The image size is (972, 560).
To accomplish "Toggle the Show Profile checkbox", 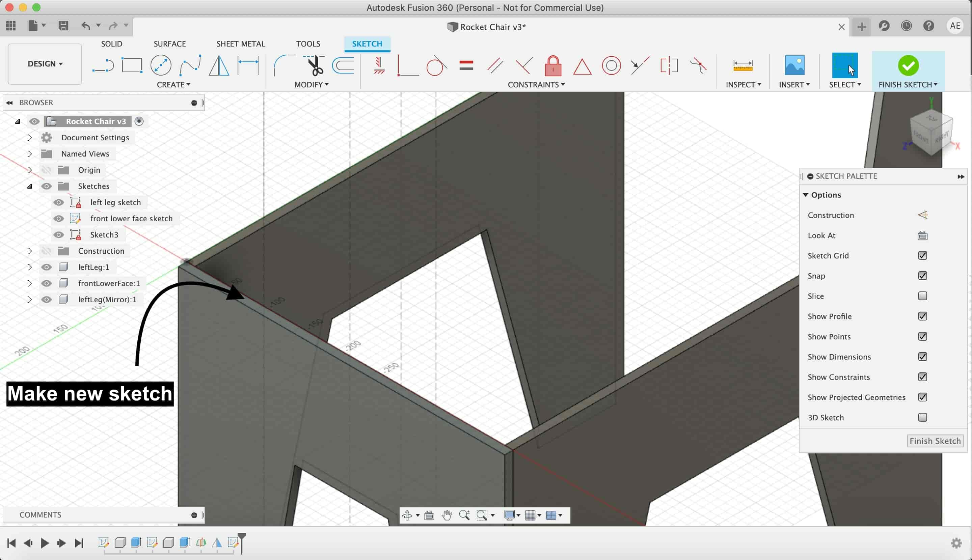I will [922, 316].
